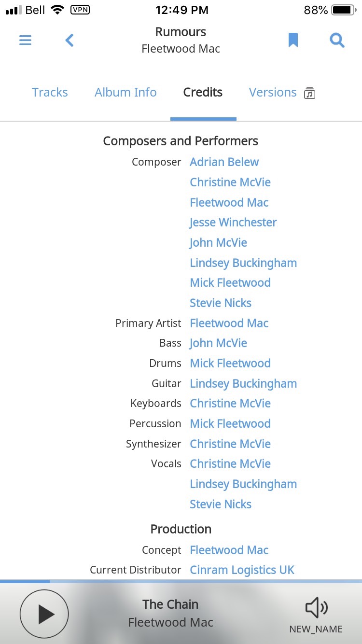
Task: Tap the Versions music library icon
Action: 309,93
